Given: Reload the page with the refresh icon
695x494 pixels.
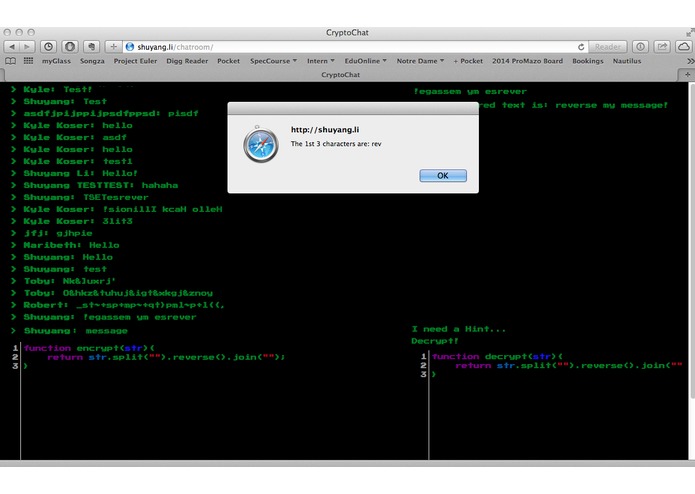Looking at the screenshot, I should click(x=581, y=47).
